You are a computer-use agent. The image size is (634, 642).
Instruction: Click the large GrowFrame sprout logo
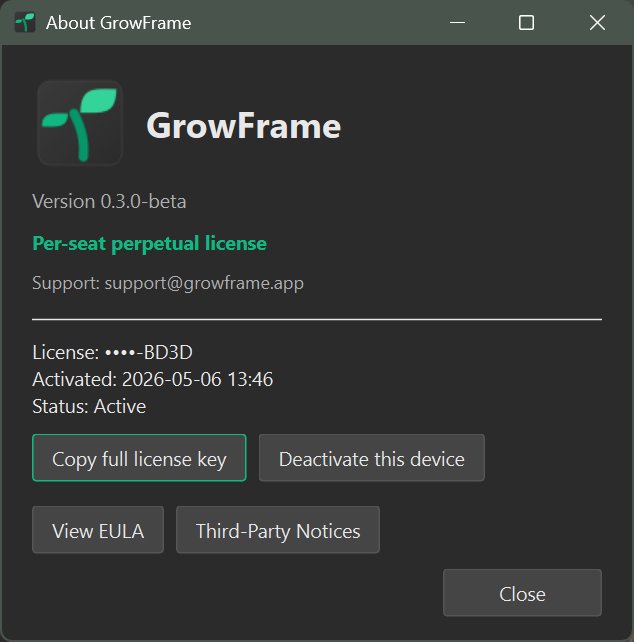(80, 123)
